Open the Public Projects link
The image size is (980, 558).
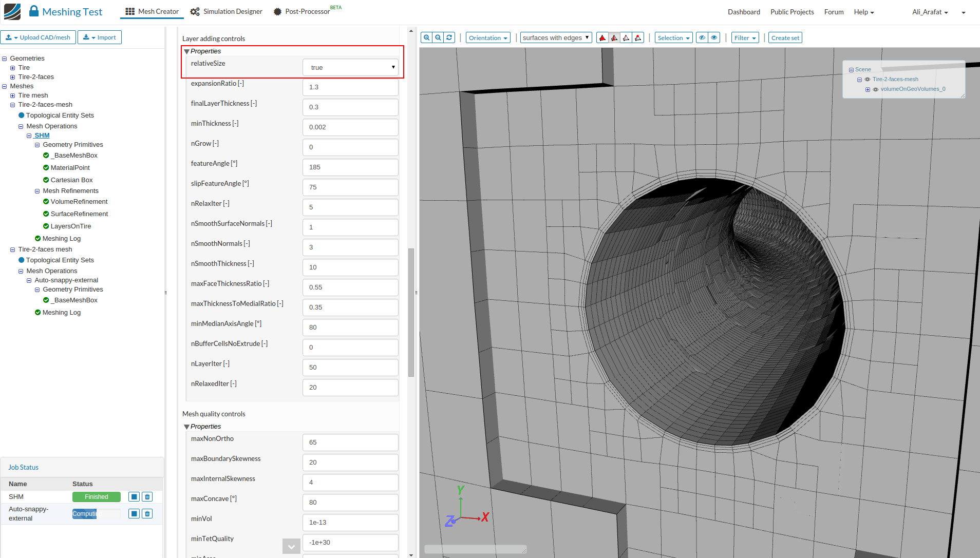(x=791, y=12)
